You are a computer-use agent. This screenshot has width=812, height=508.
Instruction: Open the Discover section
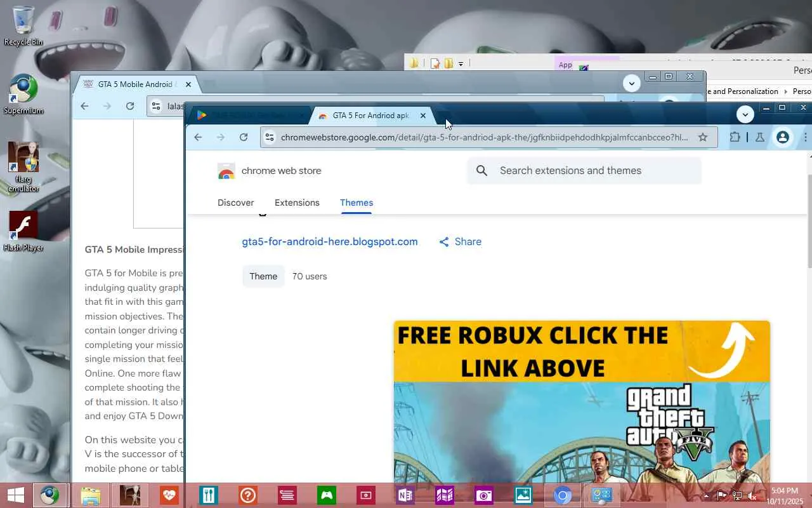[x=236, y=203]
